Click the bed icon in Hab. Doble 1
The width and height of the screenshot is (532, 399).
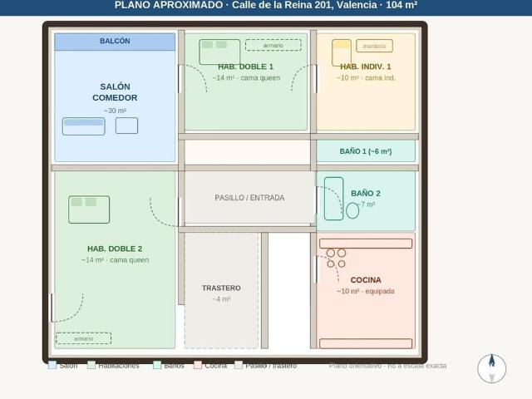219,52
